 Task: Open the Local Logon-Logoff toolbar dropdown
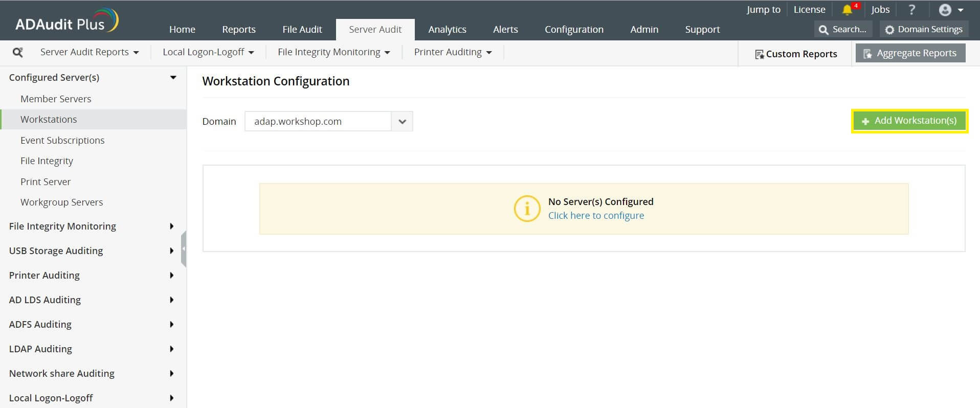tap(208, 52)
